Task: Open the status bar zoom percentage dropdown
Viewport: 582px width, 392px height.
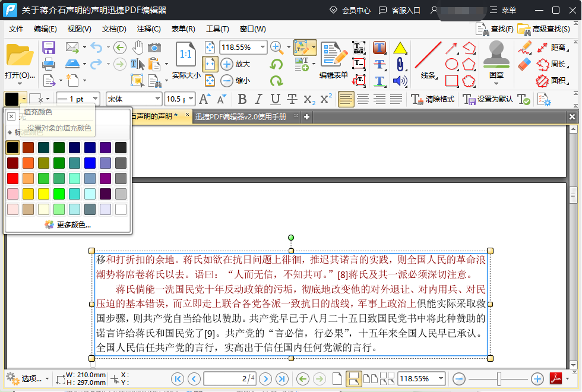Action: tap(441, 379)
